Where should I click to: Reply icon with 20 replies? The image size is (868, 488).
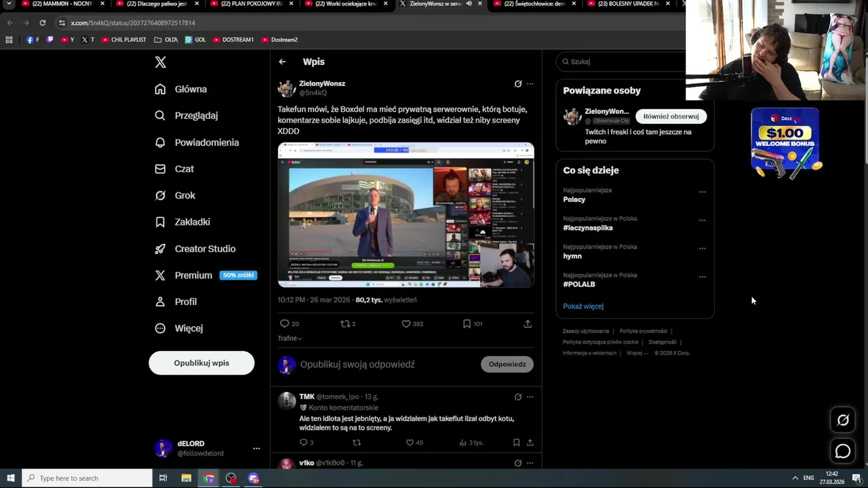(290, 324)
